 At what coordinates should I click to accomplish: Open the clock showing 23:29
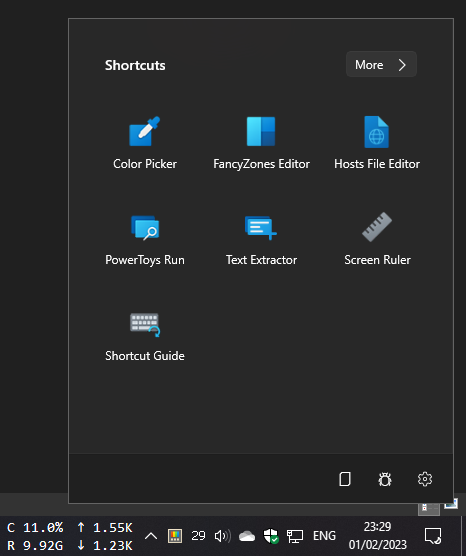[377, 527]
